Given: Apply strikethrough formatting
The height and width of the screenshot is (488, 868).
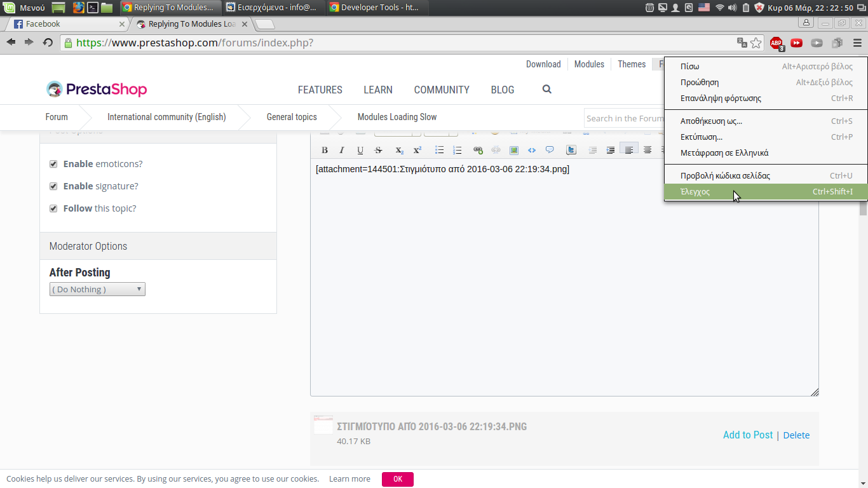Looking at the screenshot, I should pos(379,150).
